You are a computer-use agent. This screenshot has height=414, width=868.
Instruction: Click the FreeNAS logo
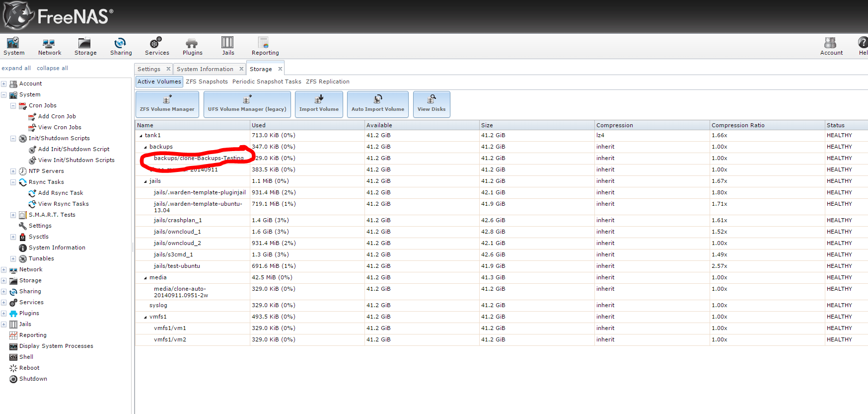(x=59, y=16)
